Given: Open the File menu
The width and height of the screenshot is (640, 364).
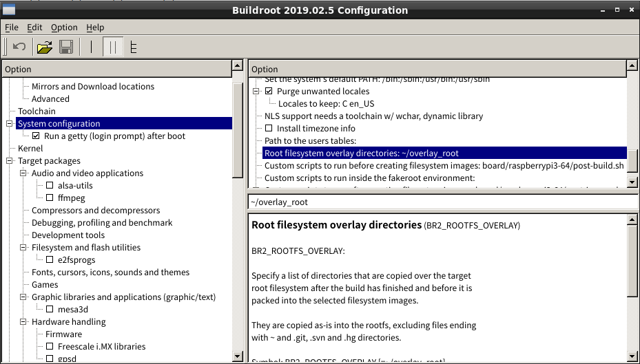Looking at the screenshot, I should 12,28.
